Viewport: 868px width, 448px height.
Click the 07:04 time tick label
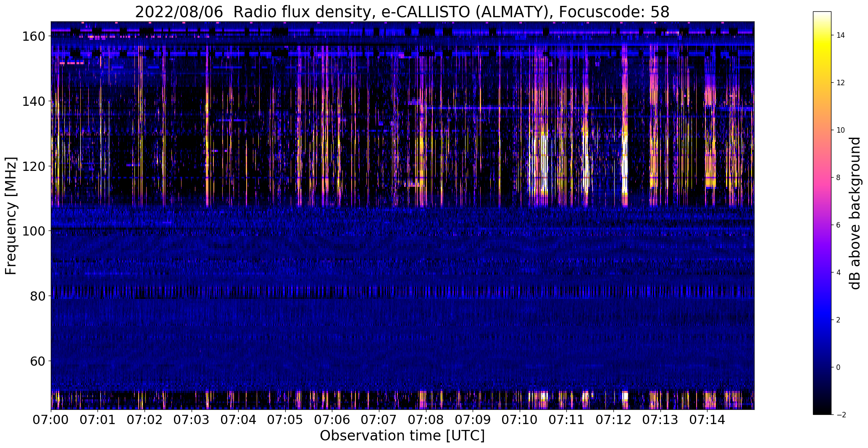(239, 419)
